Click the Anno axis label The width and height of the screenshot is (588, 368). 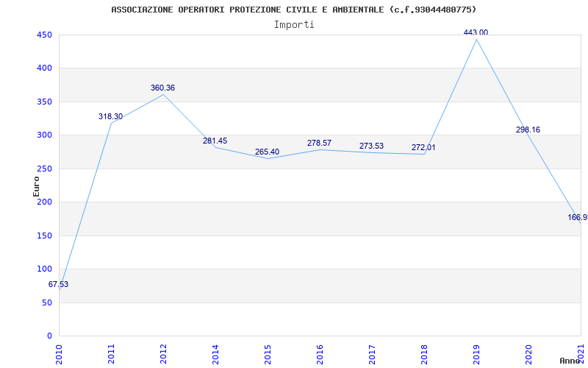pos(570,361)
